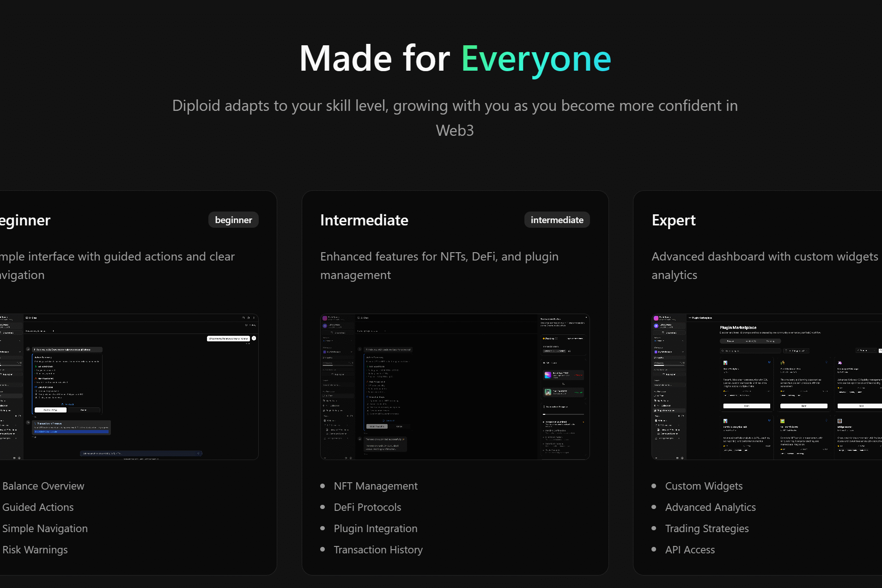
Task: Click the Custom Widgets feature item
Action: click(x=704, y=486)
